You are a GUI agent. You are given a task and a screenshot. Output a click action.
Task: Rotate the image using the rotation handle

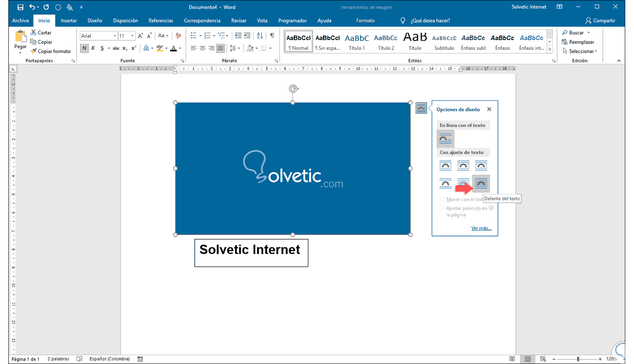pyautogui.click(x=294, y=89)
